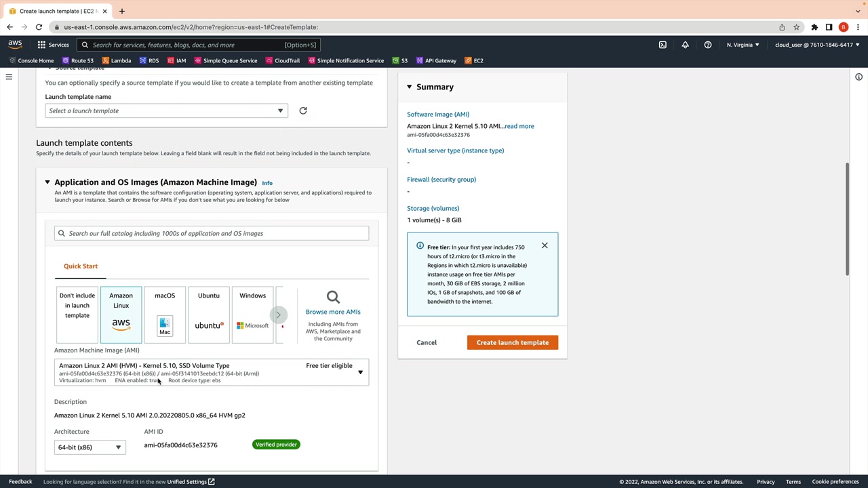Open API Gateway shortcut

coord(436,60)
